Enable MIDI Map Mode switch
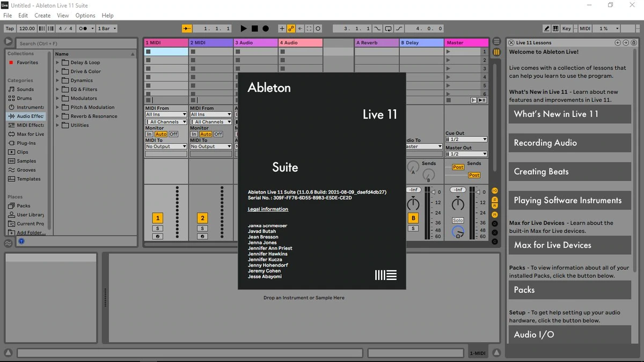 pos(585,28)
